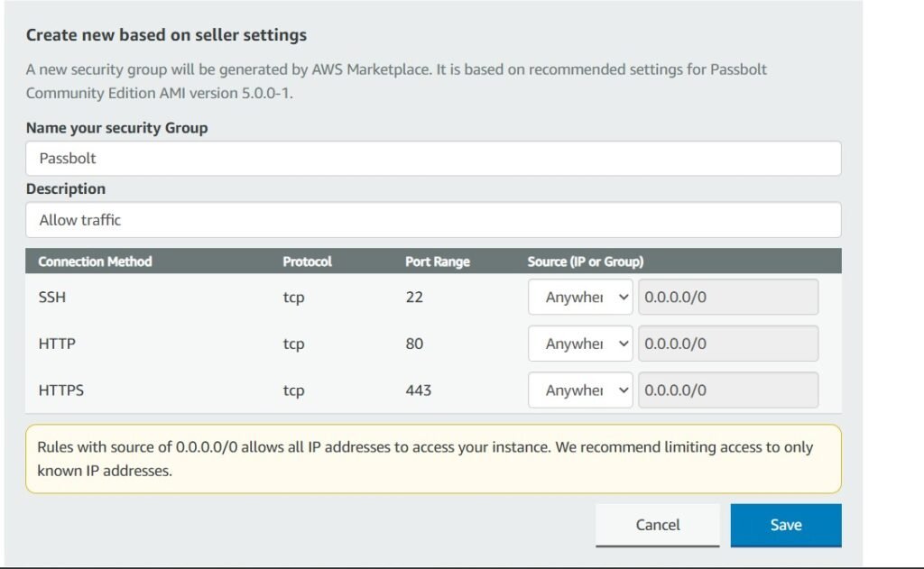Click the 'Name your security Group' label
Viewport: 924px width, 569px height.
tap(116, 128)
